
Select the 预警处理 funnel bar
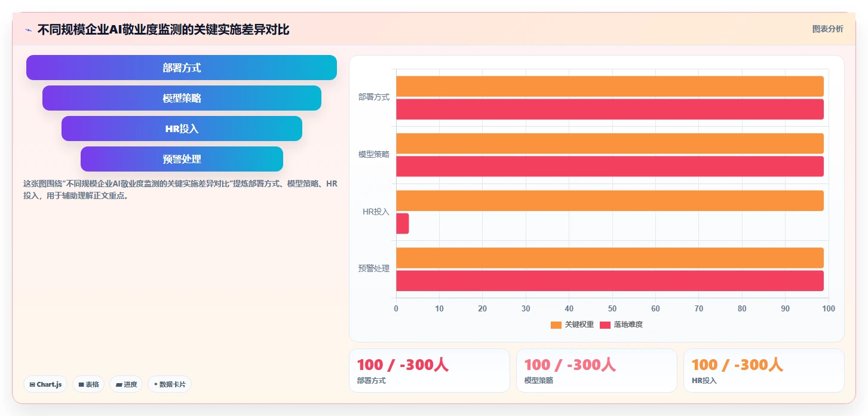click(182, 159)
